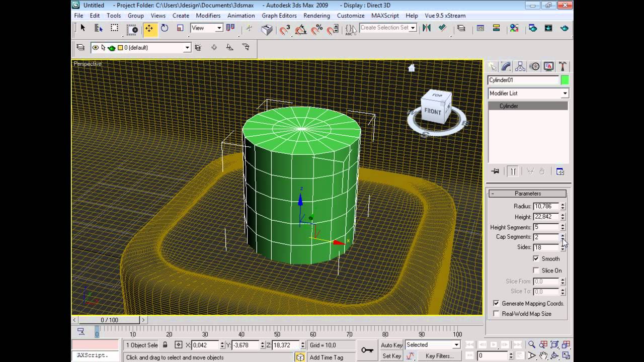The image size is (644, 362).
Task: Open the Utilities hammer panel
Action: [563, 66]
